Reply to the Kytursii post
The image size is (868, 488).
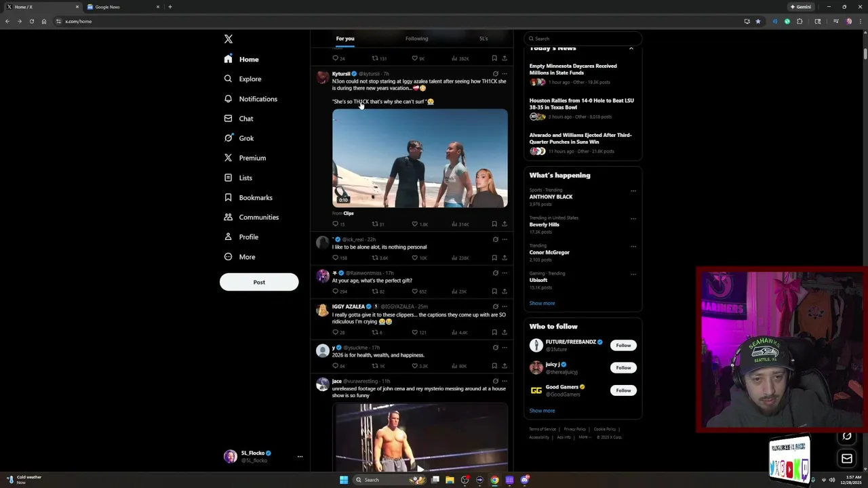(335, 224)
